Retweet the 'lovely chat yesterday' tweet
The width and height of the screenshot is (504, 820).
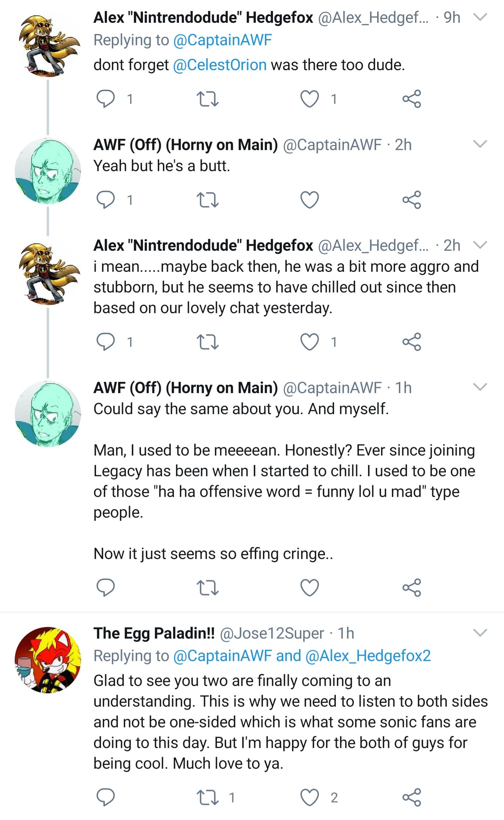pos(207,342)
